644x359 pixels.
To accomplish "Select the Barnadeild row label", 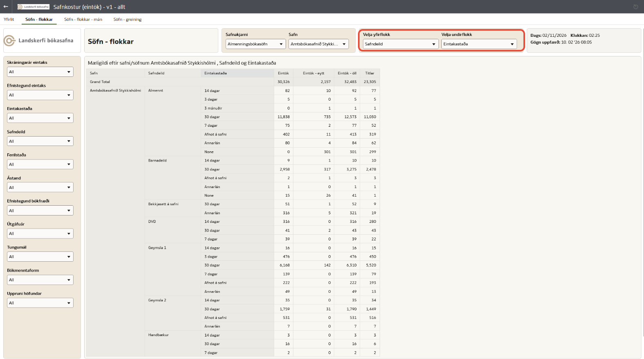I will coord(157,161).
